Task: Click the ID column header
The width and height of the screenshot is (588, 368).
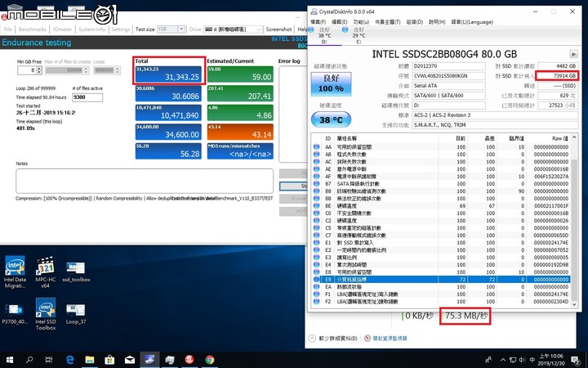Action: [x=327, y=138]
